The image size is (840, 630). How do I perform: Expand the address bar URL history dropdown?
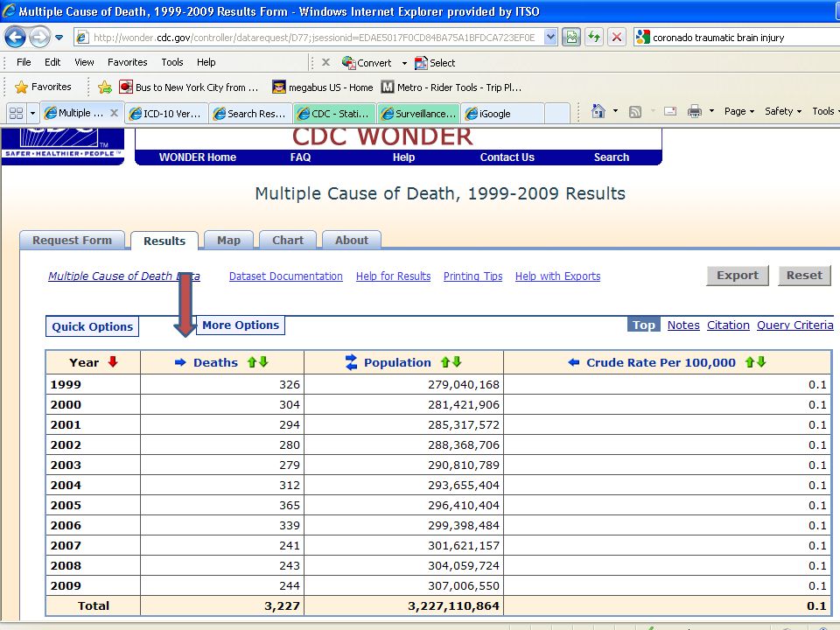tap(550, 38)
